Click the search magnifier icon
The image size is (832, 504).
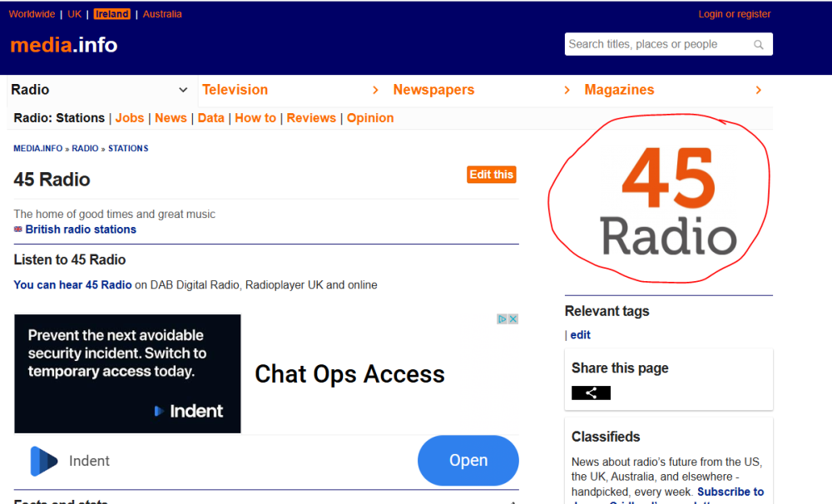[758, 45]
